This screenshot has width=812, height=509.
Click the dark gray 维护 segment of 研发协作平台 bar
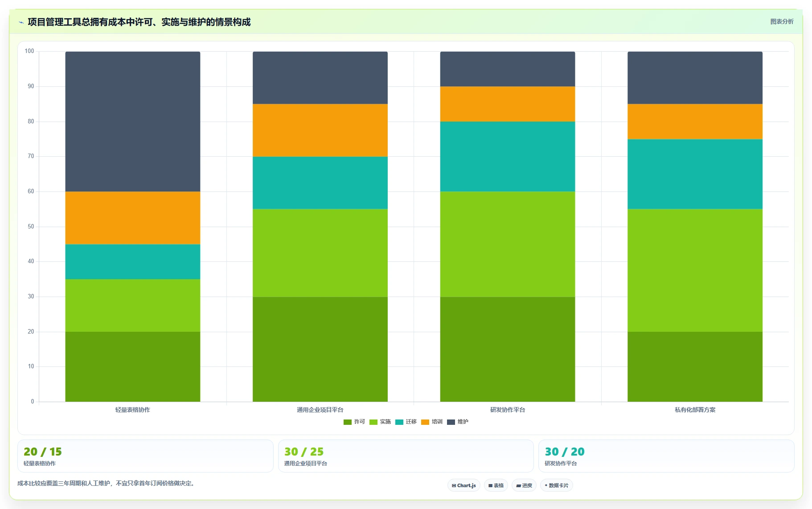508,69
